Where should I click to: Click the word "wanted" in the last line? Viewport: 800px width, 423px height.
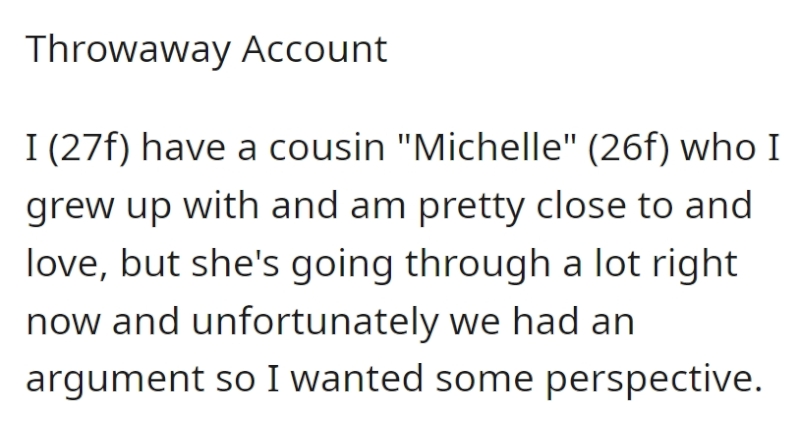[x=357, y=379]
